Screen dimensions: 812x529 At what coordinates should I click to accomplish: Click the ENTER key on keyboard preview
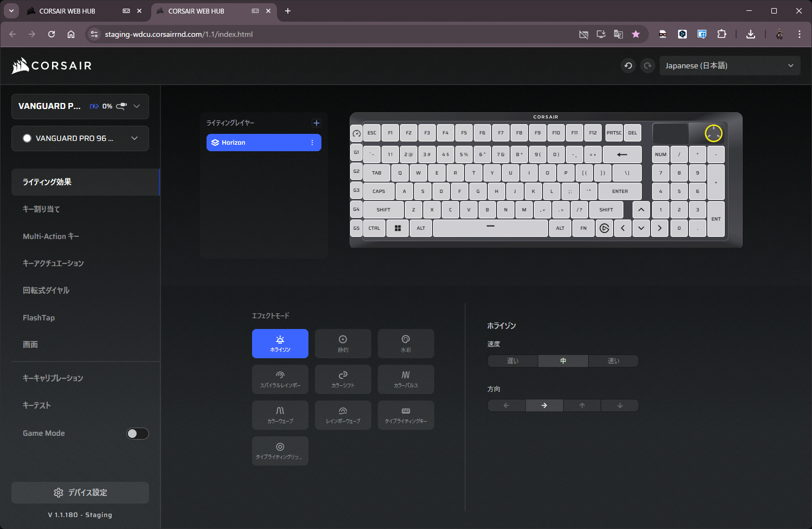(620, 191)
